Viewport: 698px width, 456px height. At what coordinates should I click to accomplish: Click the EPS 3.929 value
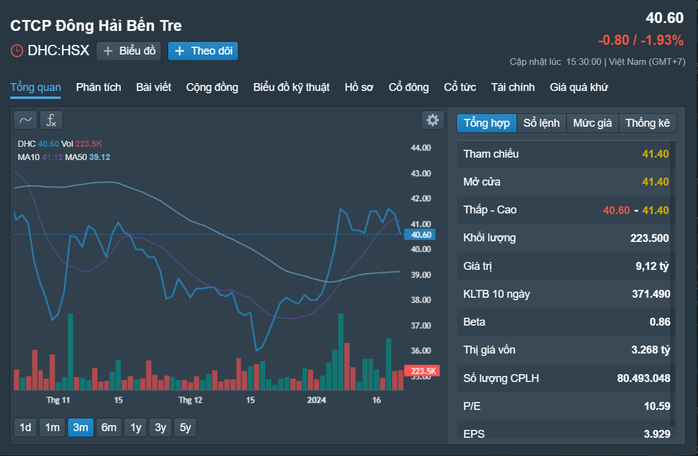pyautogui.click(x=657, y=434)
